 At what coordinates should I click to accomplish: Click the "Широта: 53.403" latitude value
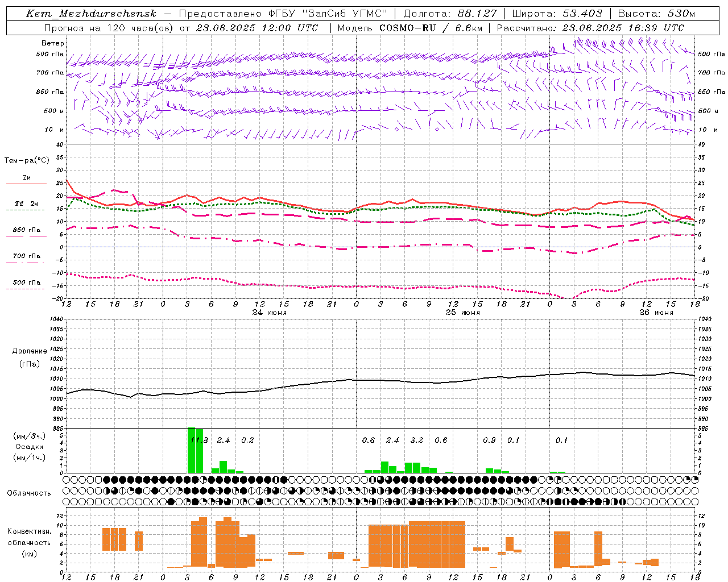coord(557,14)
